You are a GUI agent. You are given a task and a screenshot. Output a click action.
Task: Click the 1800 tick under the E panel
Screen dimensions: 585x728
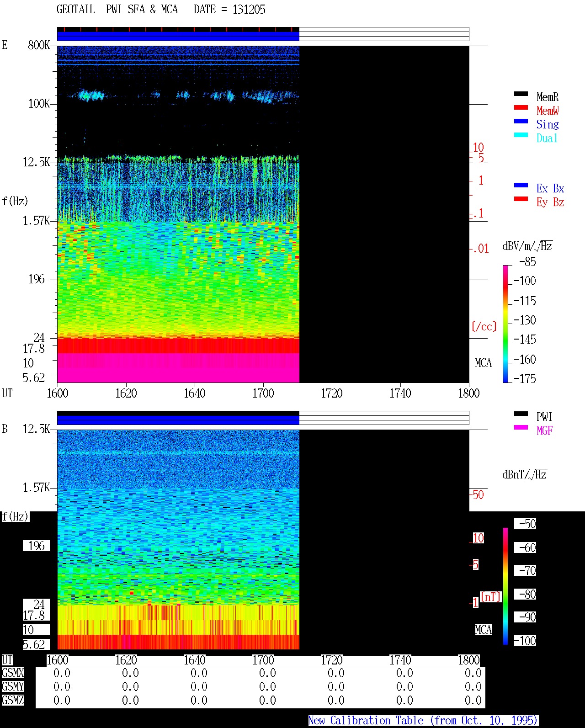(x=469, y=393)
